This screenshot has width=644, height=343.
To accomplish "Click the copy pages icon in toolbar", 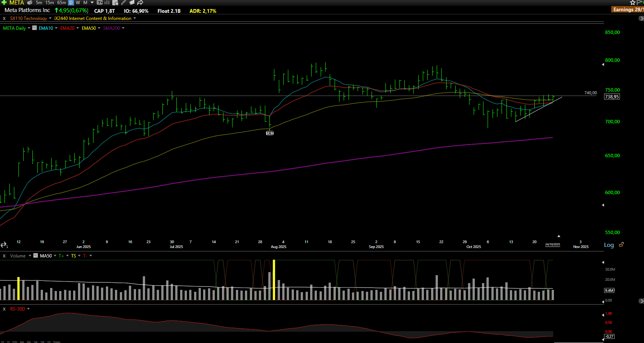I will tap(132, 2).
